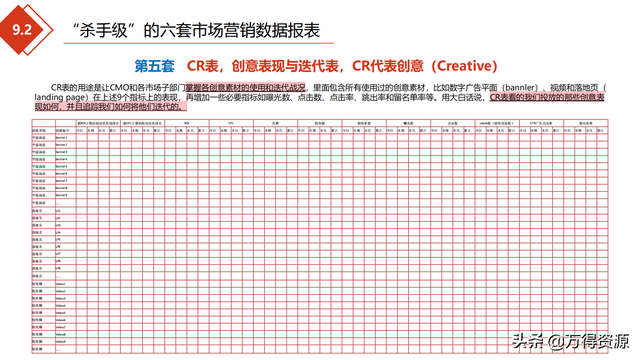Select the banner1 row label

tap(62, 138)
